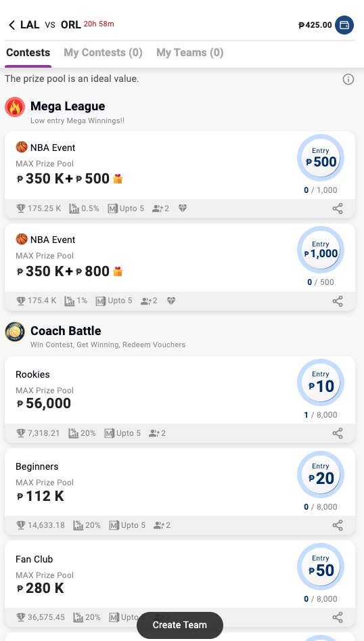364x641 pixels.
Task: Join the Fan Club ₱50 entry contest
Action: click(320, 567)
